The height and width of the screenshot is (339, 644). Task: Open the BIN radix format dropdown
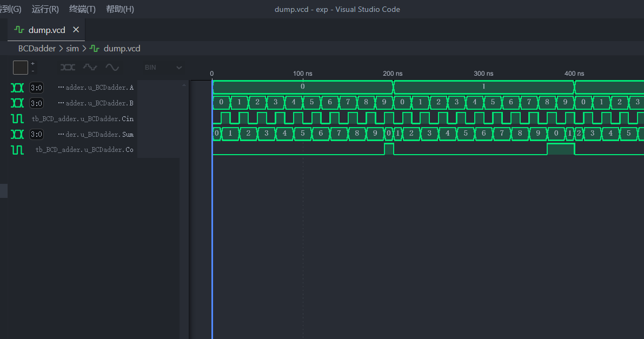163,68
